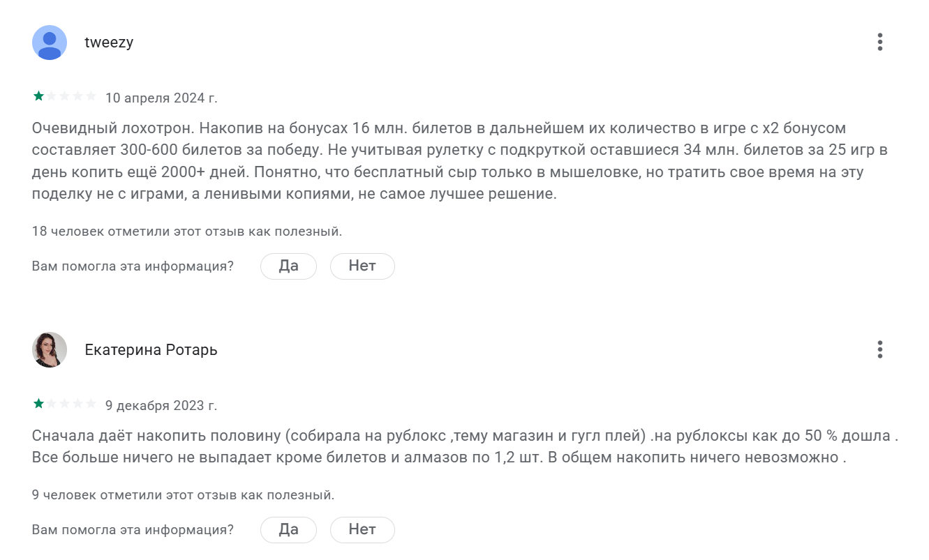The width and height of the screenshot is (929, 560).
Task: Select Нет under Екатерина Ротарь's review
Action: (362, 529)
